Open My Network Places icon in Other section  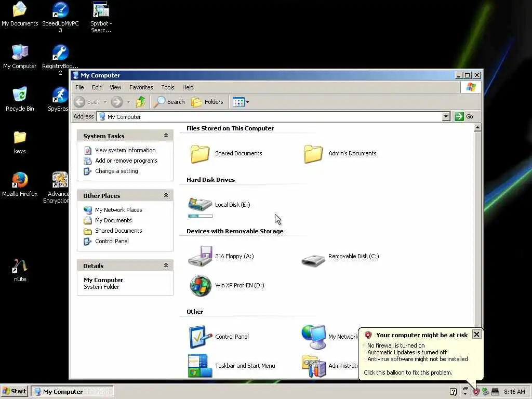coord(313,337)
